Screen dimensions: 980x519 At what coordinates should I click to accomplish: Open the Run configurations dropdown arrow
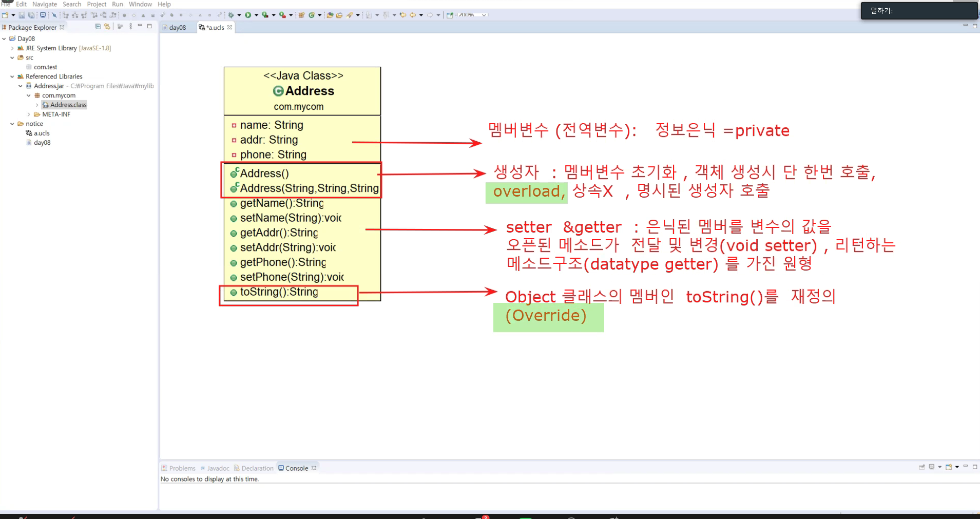pyautogui.click(x=256, y=15)
